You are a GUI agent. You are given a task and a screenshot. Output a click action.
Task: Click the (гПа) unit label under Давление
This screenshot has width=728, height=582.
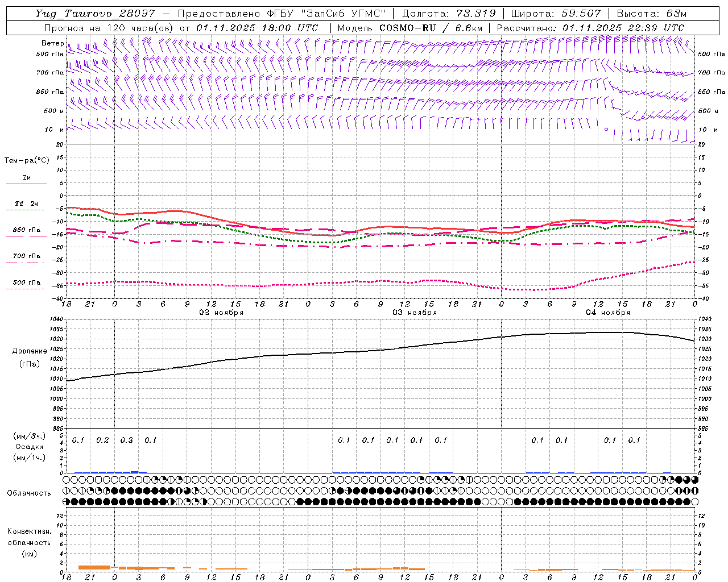(29, 364)
